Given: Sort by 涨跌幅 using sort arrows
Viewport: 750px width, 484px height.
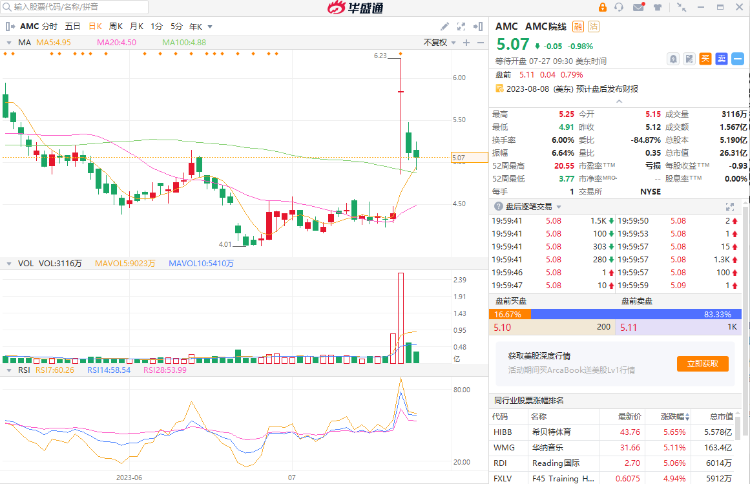Looking at the screenshot, I should tap(688, 417).
